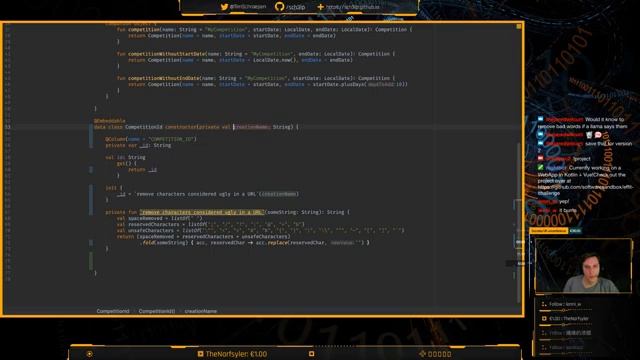This screenshot has width=640, height=360.
Task: Click green checkmark badge beside 'Currently working' message
Action: (540, 167)
